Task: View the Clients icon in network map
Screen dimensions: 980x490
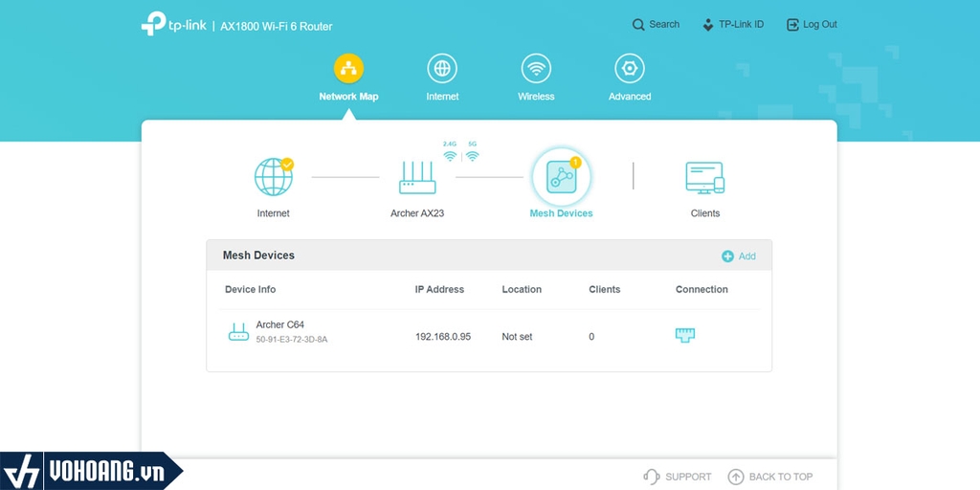Action: 705,177
